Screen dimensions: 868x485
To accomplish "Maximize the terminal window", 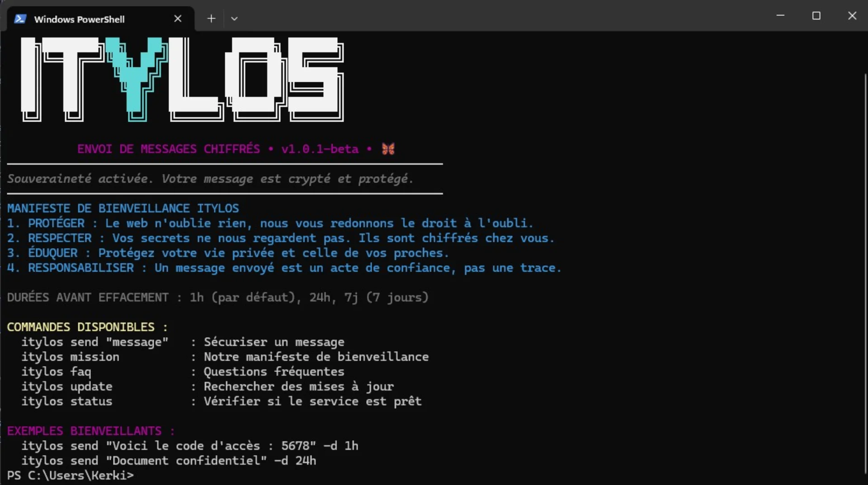I will [816, 16].
